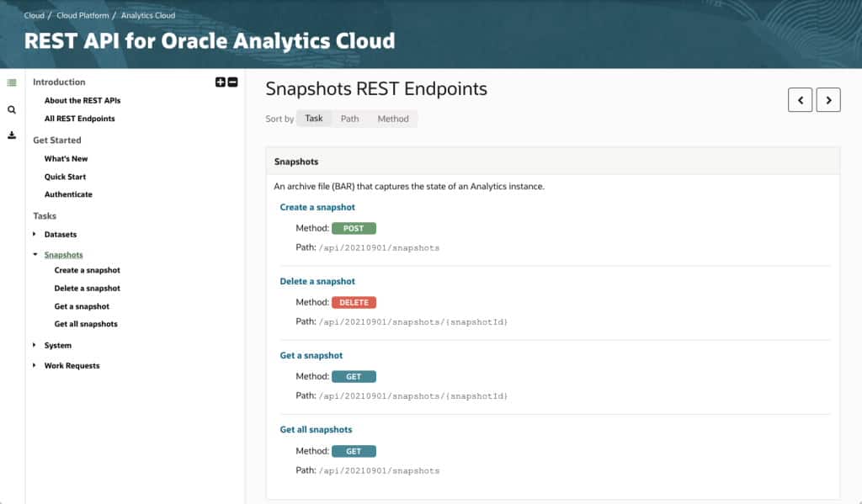This screenshot has height=504, width=862.
Task: Open the Get all snapshots link
Action: click(x=316, y=429)
